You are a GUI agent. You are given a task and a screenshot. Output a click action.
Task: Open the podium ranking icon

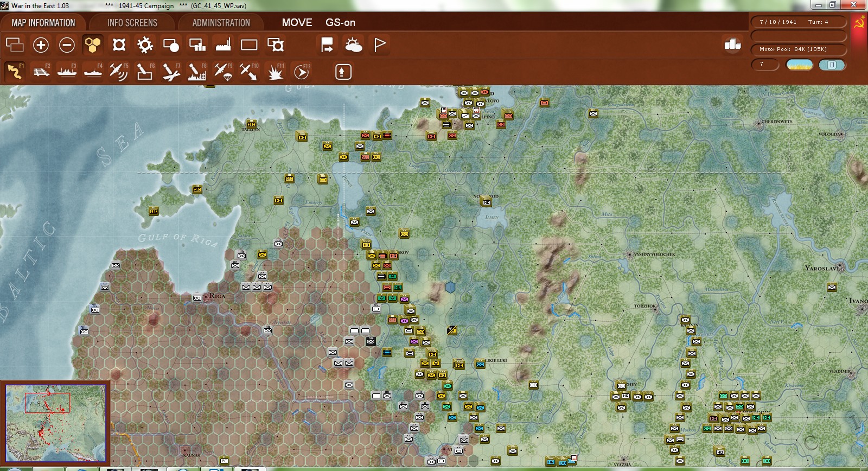(x=732, y=44)
